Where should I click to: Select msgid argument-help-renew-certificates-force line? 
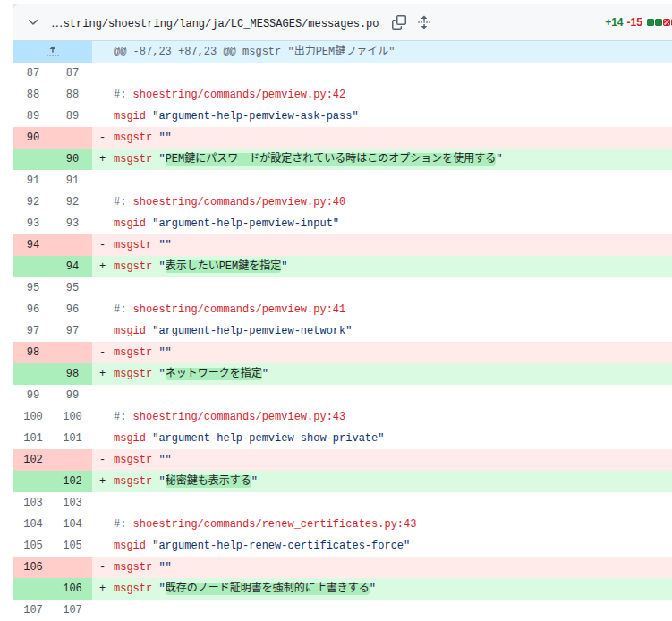coord(261,545)
